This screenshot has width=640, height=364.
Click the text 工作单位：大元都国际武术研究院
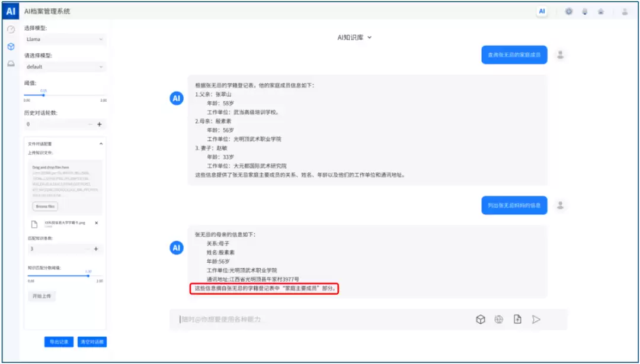(247, 166)
